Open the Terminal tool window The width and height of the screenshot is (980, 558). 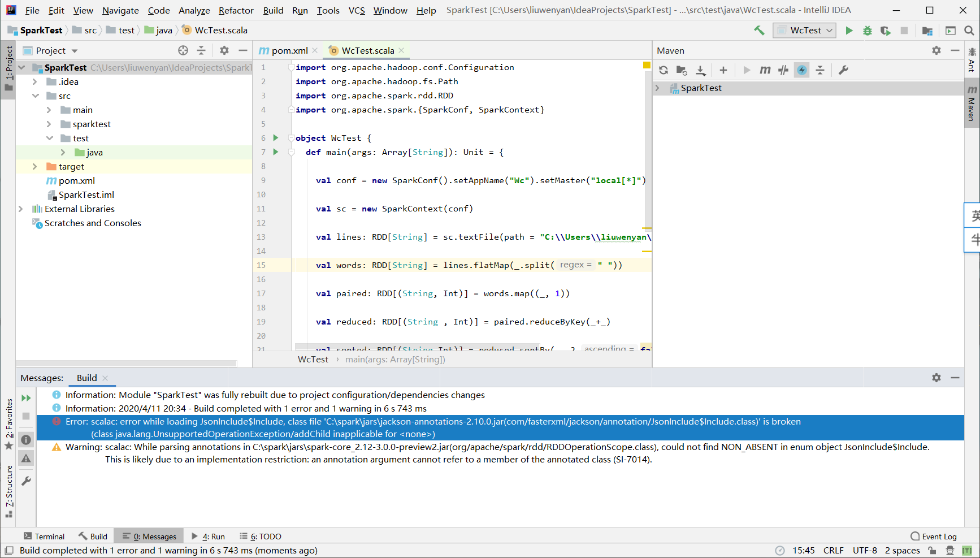44,537
